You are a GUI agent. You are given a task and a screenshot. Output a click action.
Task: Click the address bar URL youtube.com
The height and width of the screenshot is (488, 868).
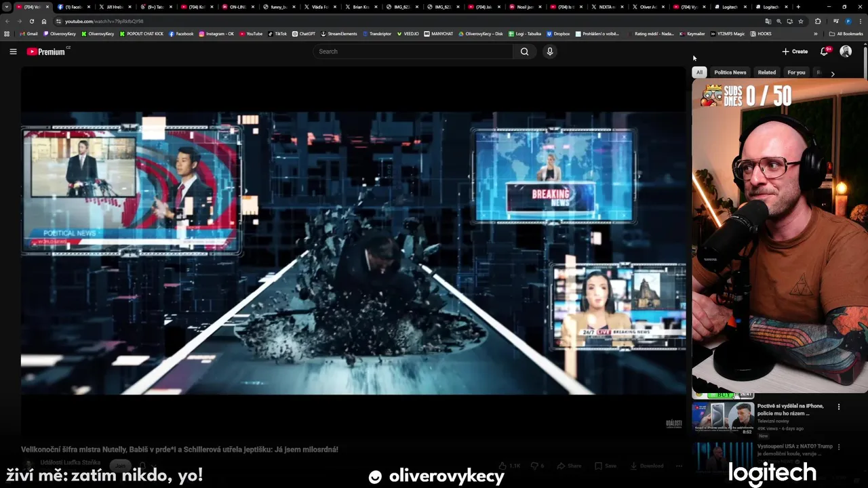click(x=104, y=21)
